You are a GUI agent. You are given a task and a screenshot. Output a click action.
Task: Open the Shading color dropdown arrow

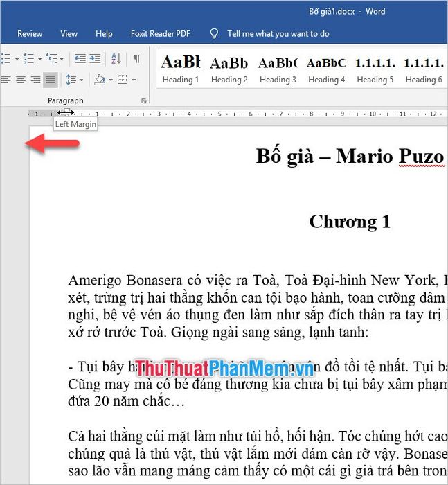tap(111, 80)
